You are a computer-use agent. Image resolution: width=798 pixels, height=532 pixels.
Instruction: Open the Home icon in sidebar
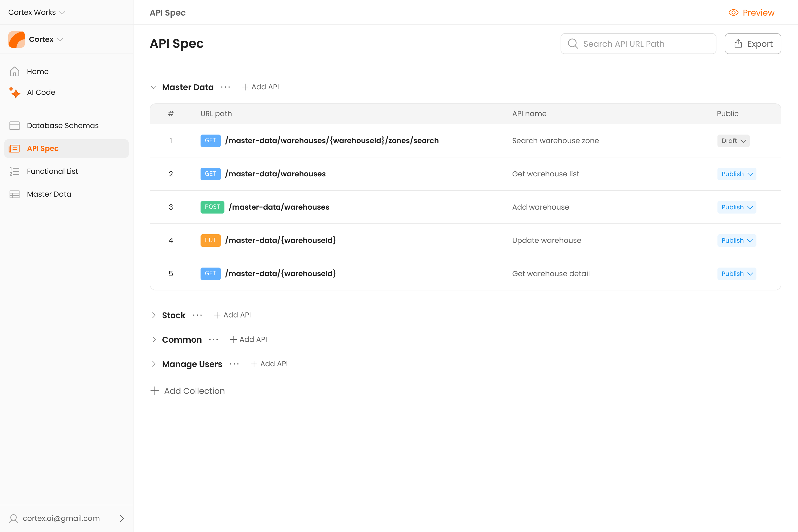[x=14, y=72]
